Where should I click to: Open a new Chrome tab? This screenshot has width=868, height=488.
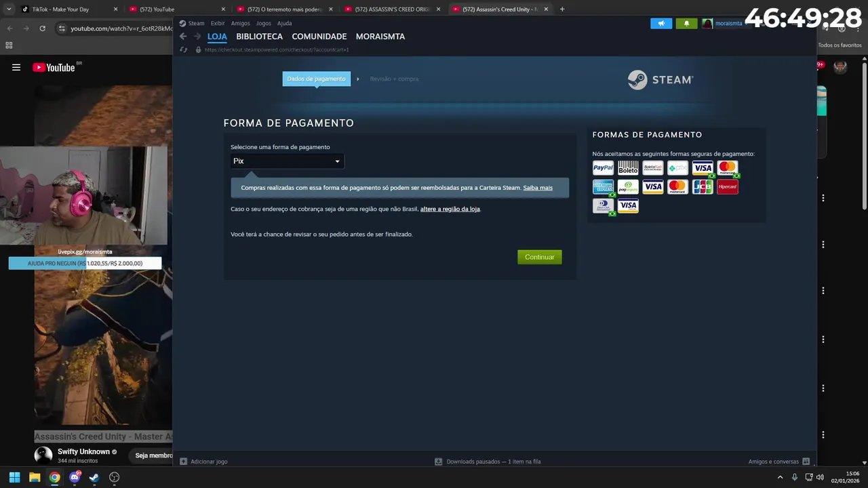click(562, 9)
